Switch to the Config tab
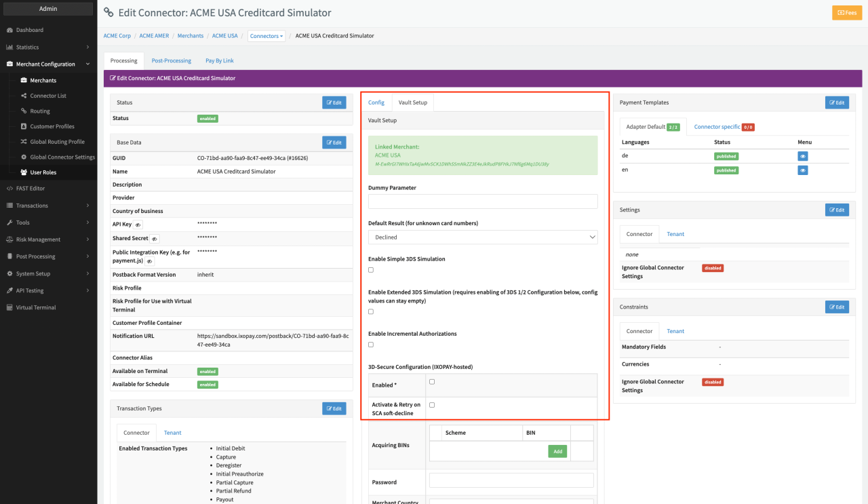The width and height of the screenshot is (868, 504). (x=376, y=102)
